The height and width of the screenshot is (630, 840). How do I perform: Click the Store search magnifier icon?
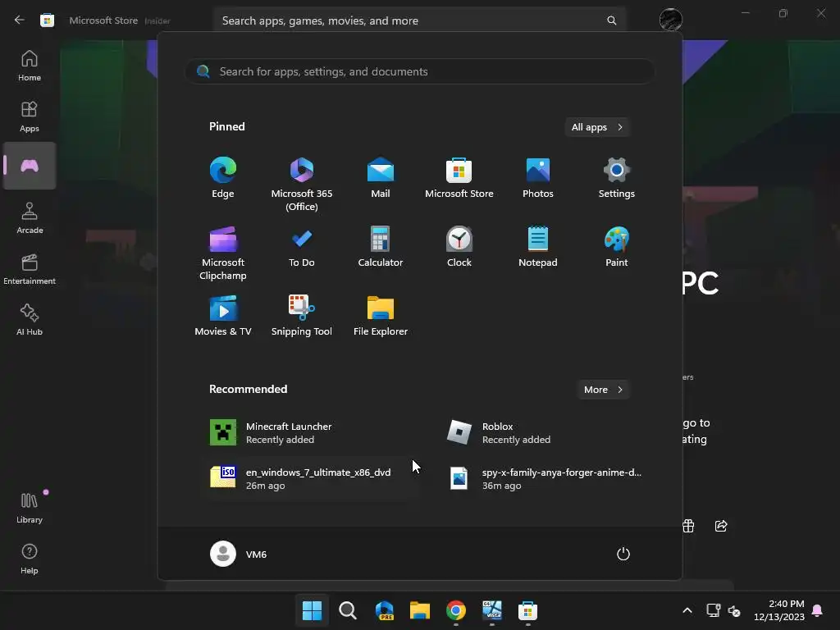tap(611, 21)
